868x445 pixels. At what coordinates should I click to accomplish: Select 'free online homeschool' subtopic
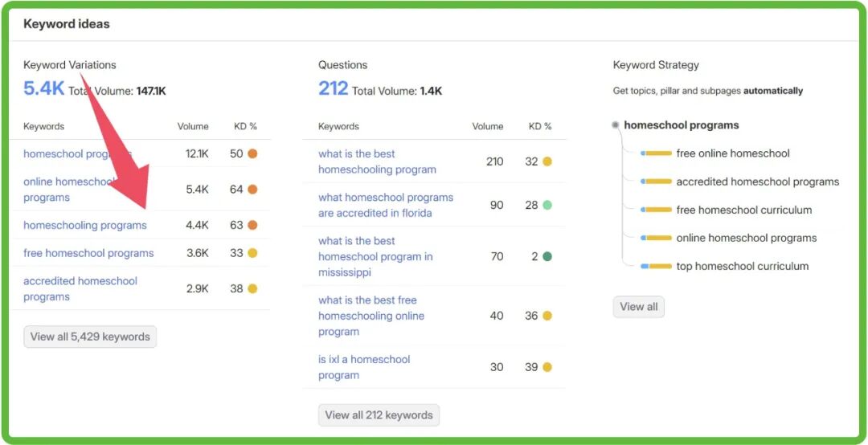(x=732, y=153)
